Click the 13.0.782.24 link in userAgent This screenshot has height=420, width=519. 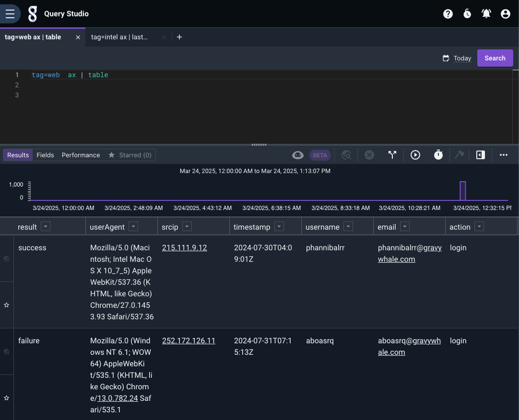pos(118,398)
